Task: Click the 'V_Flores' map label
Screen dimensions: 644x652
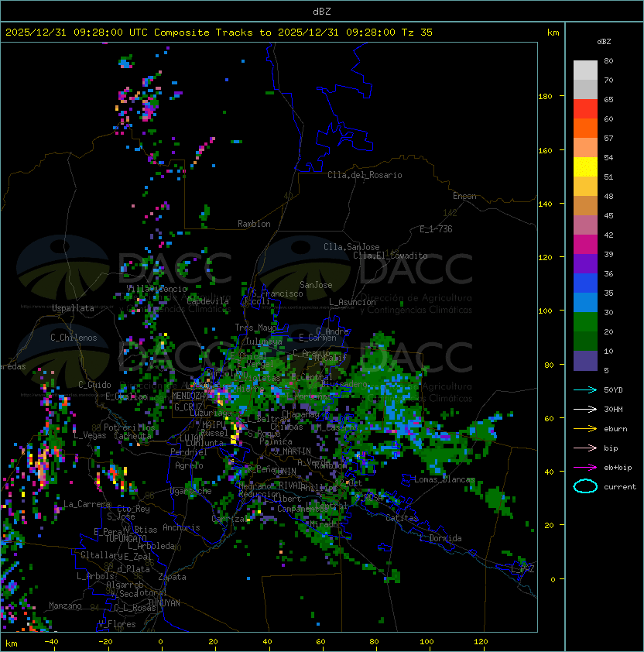Action: point(117,625)
